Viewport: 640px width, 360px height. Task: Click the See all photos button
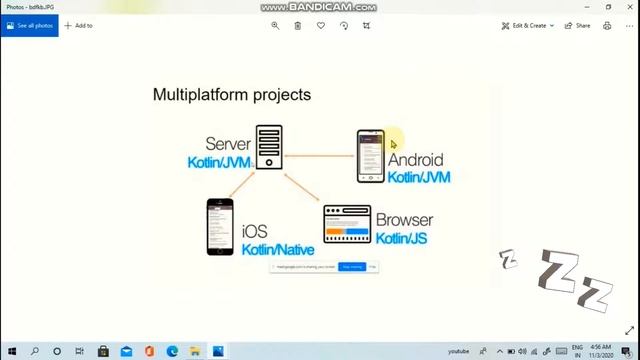[30, 26]
